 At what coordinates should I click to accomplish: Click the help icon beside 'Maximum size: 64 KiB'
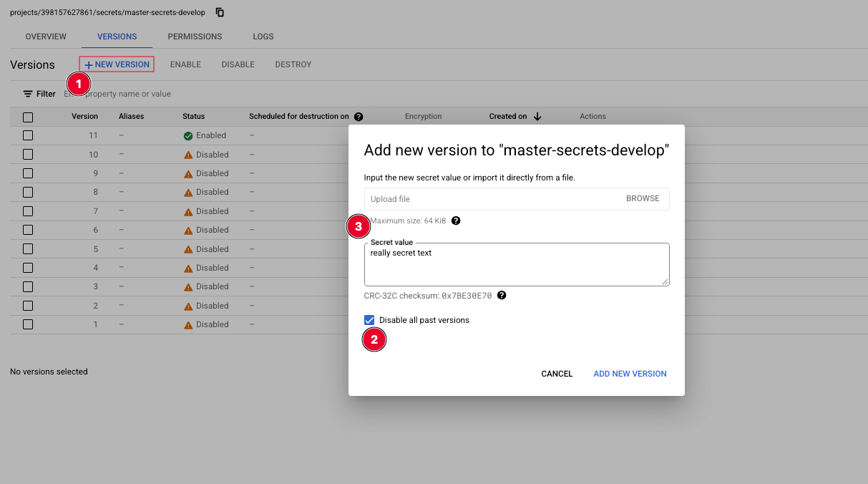(456, 221)
